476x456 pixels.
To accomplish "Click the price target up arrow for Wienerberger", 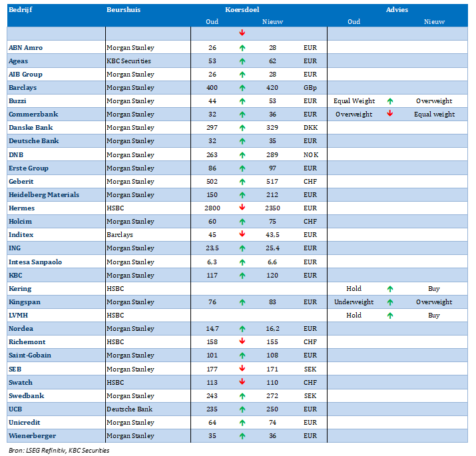I will [242, 436].
